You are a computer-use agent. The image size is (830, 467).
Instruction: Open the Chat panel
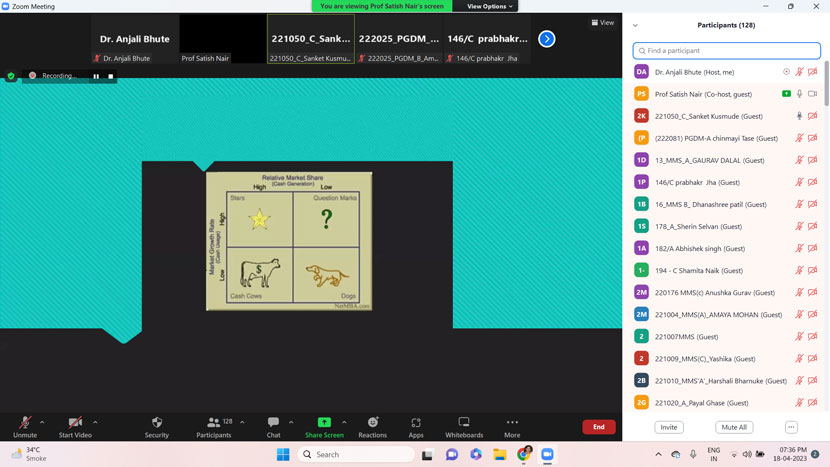point(273,424)
